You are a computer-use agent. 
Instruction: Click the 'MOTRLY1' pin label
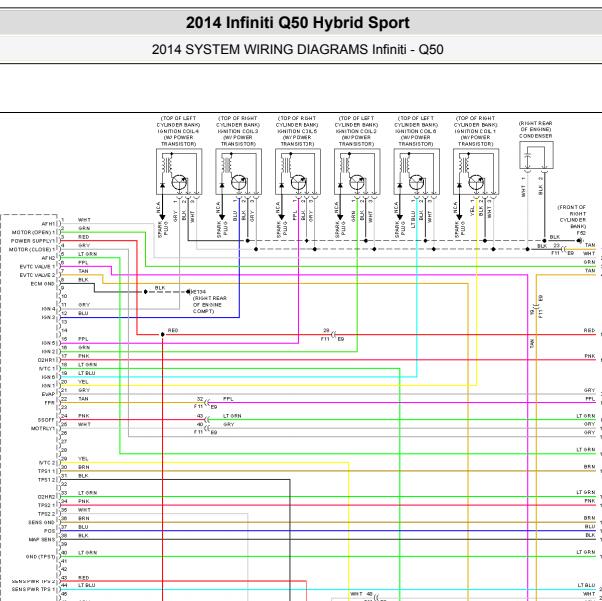[x=43, y=429]
